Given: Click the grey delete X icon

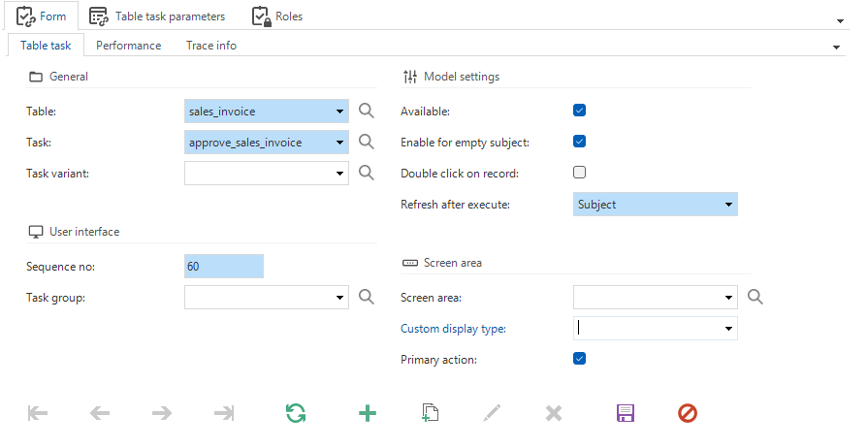Looking at the screenshot, I should click(554, 413).
